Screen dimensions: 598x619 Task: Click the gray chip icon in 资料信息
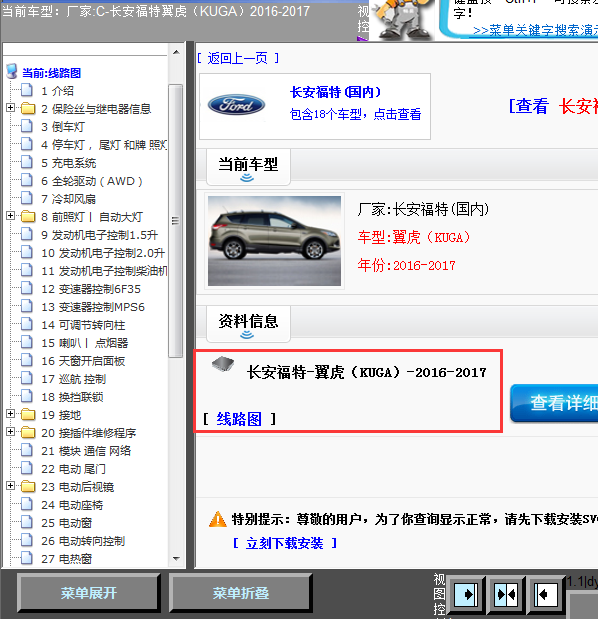(x=223, y=364)
